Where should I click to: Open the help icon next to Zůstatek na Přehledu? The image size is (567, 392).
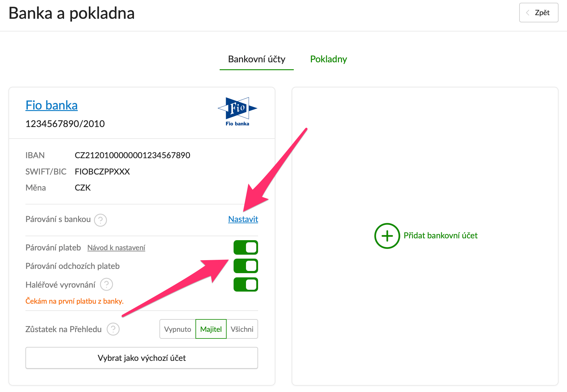[x=113, y=329]
